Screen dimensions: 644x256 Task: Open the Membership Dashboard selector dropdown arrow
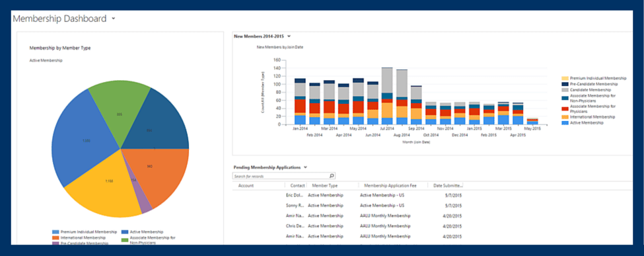(x=114, y=19)
